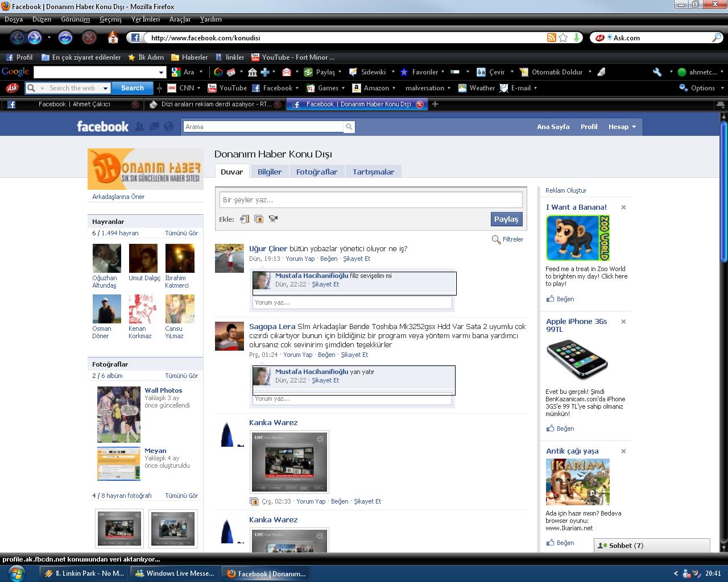Click the Firefox forward arrow button
Image resolution: width=728 pixels, height=582 pixels.
pos(35,38)
